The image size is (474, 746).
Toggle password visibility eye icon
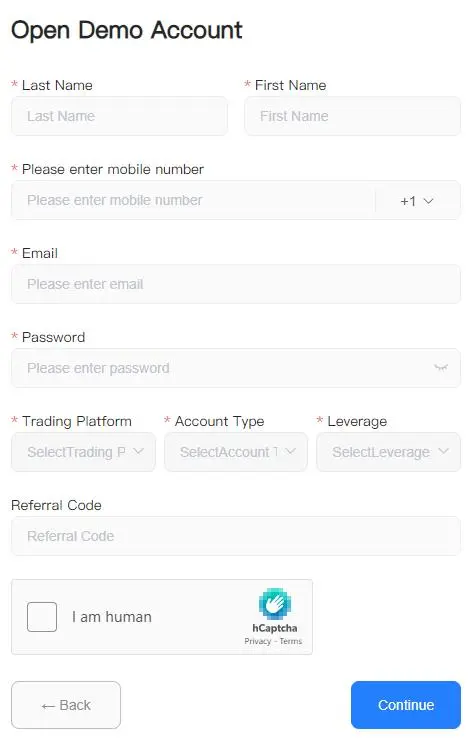pos(441,368)
